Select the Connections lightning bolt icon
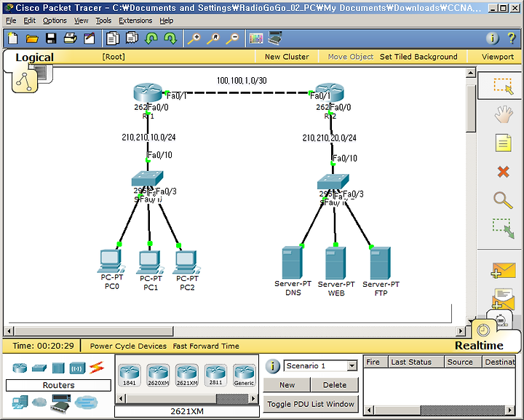The height and width of the screenshot is (420, 524). (x=97, y=368)
